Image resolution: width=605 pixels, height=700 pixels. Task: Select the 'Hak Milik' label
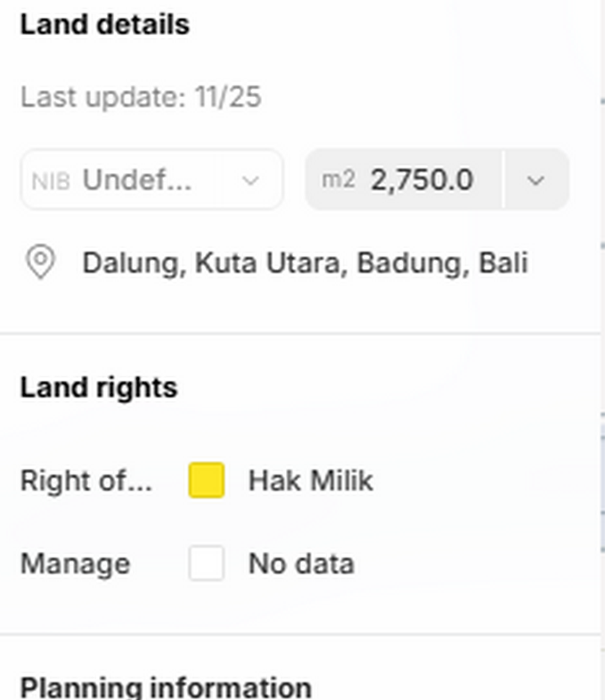(310, 481)
